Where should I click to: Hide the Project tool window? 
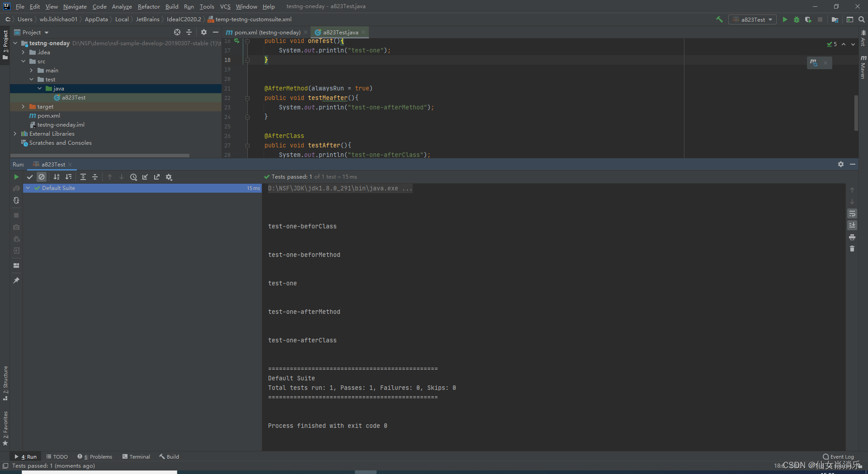point(216,32)
